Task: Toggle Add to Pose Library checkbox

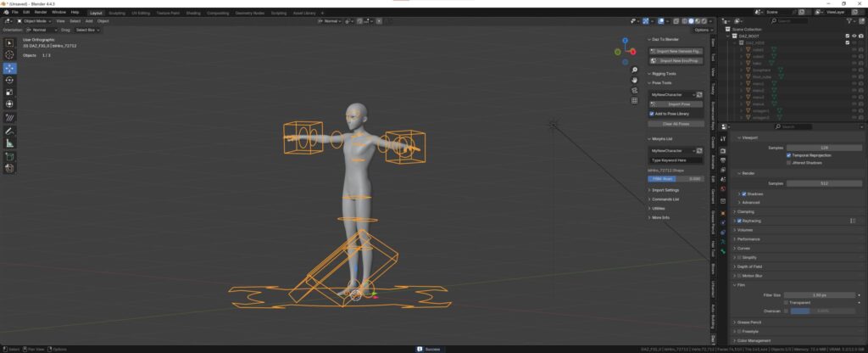Action: 652,114
